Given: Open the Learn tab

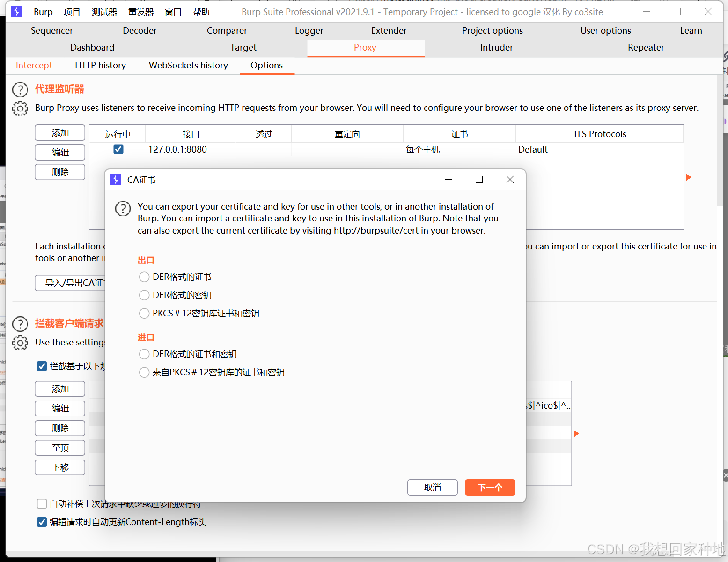Looking at the screenshot, I should click(x=691, y=30).
